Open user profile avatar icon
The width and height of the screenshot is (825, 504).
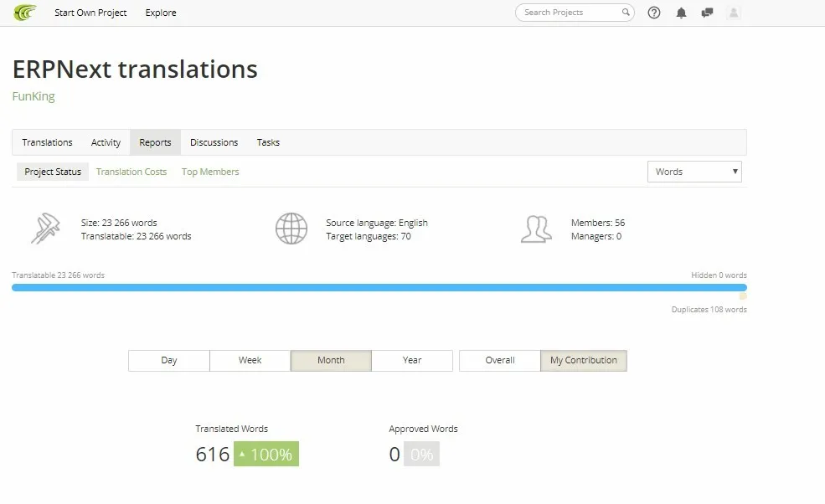pyautogui.click(x=734, y=13)
